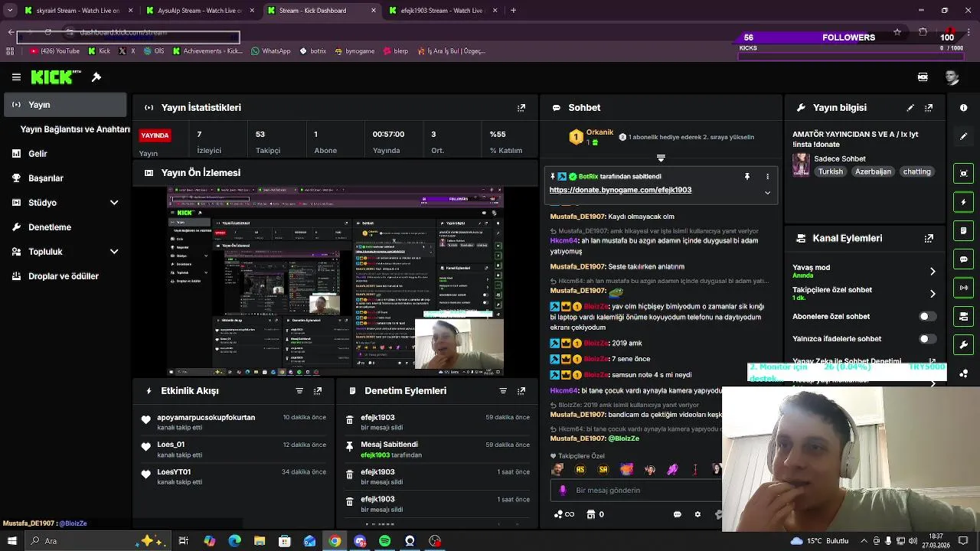Open Yayın Bağlantısı ve Anahtarı page
980x551 pixels.
pos(75,129)
